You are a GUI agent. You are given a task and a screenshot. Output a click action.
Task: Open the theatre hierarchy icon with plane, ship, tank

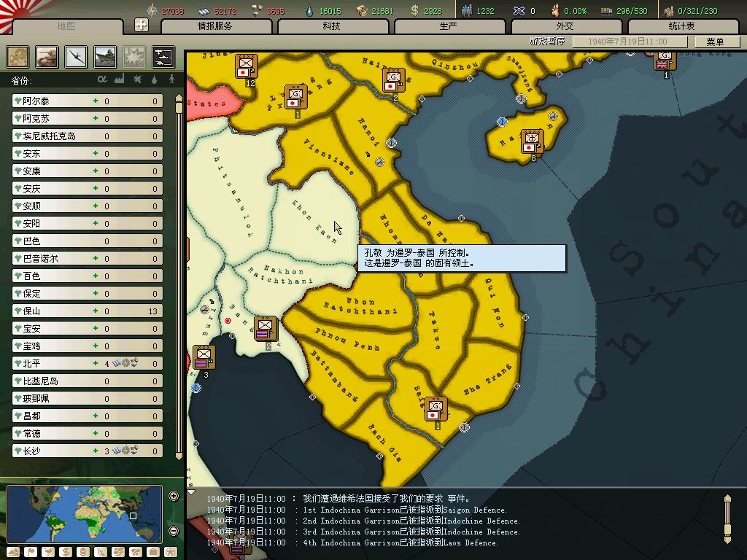(163, 57)
